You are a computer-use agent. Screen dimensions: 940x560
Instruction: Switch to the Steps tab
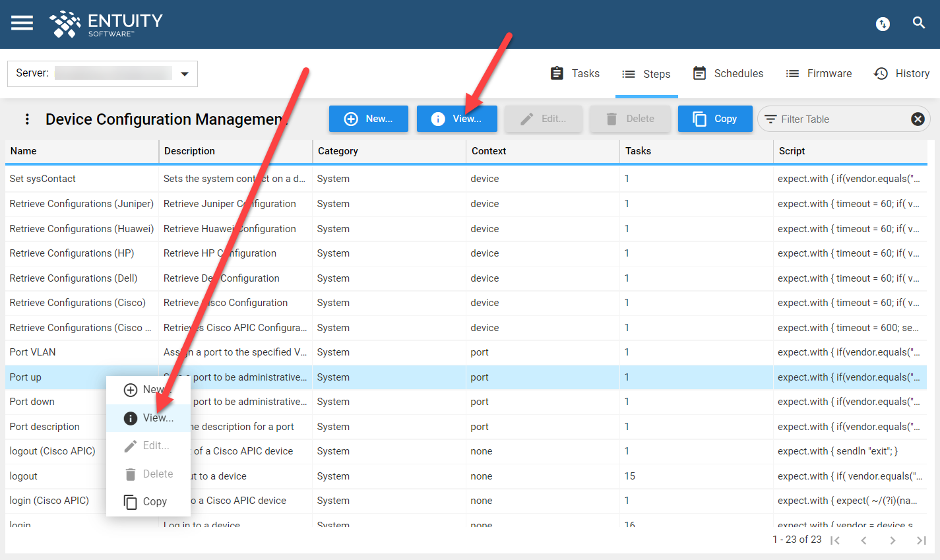(x=646, y=73)
